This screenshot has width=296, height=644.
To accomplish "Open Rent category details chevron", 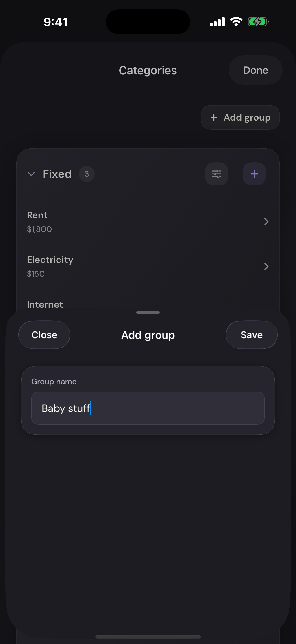I will 266,222.
